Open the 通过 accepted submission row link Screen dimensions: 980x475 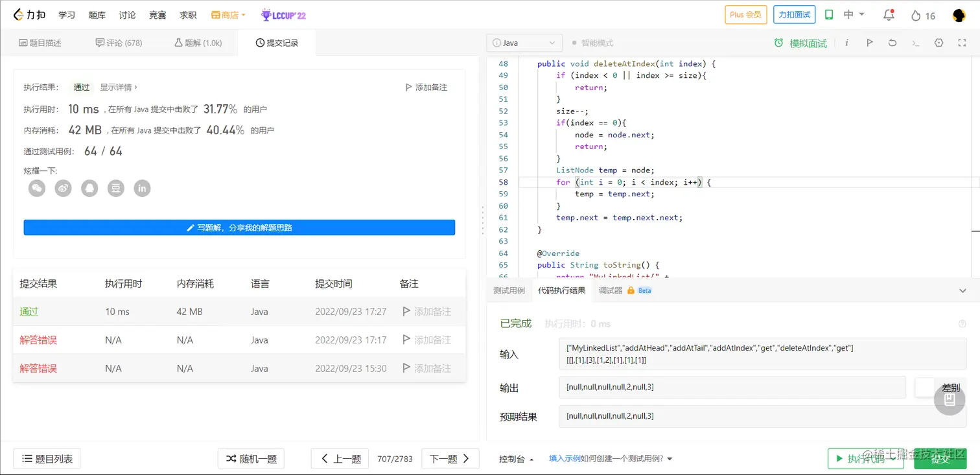[x=29, y=312]
